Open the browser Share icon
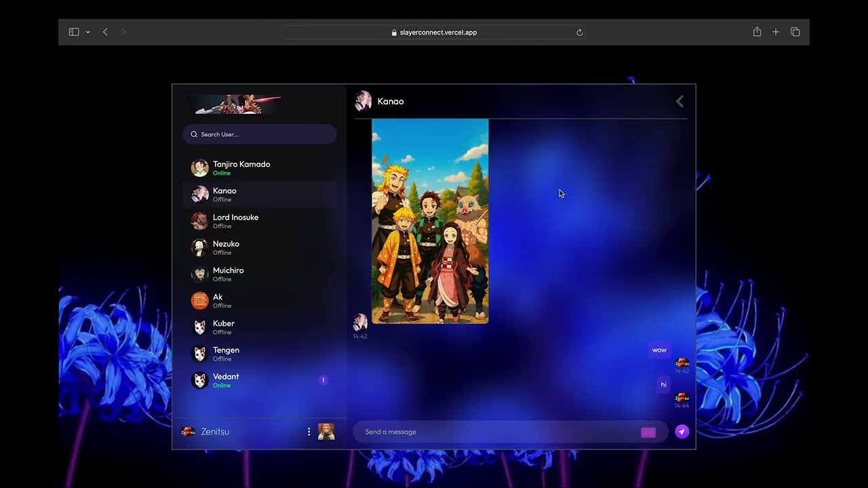 tap(757, 32)
